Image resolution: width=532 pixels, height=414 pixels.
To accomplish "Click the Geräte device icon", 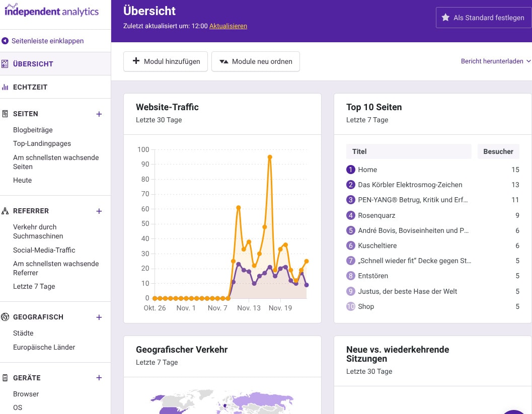I will coord(6,378).
